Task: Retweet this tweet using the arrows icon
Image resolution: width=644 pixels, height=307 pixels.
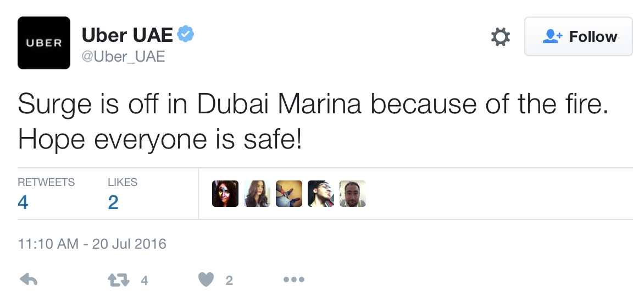Action: tap(118, 280)
